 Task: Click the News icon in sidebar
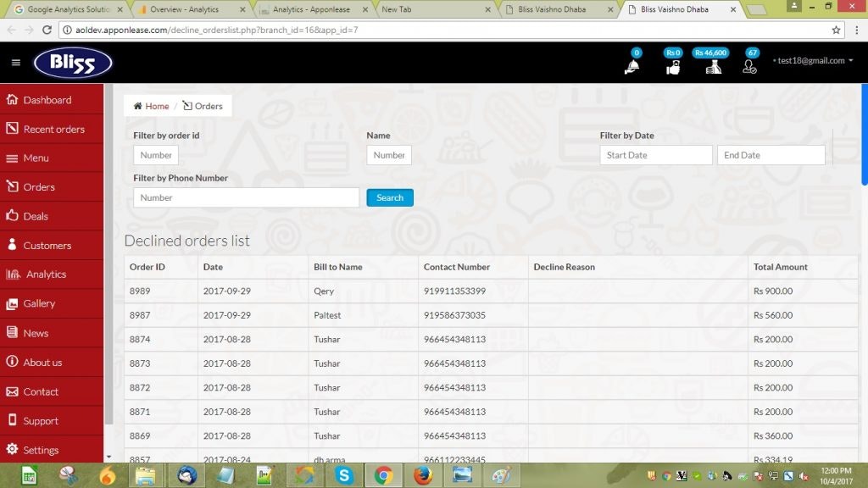[12, 332]
